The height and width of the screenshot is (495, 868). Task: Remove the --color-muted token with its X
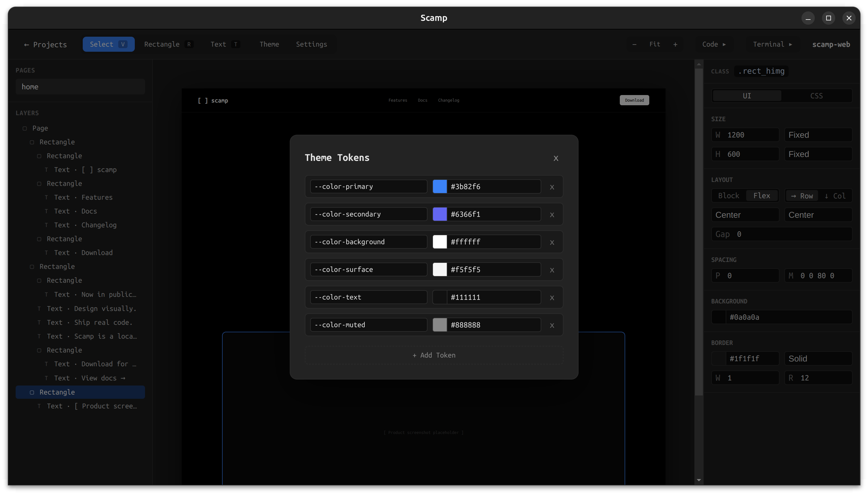pos(552,325)
